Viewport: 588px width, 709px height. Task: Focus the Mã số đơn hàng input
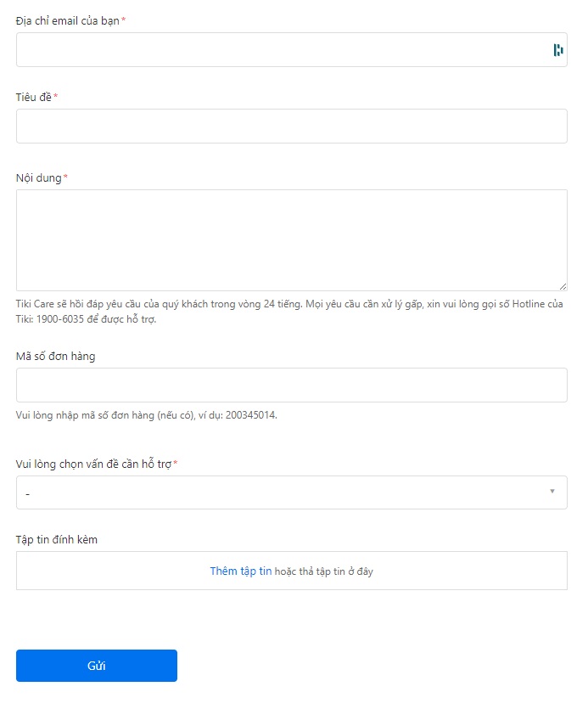click(x=291, y=385)
